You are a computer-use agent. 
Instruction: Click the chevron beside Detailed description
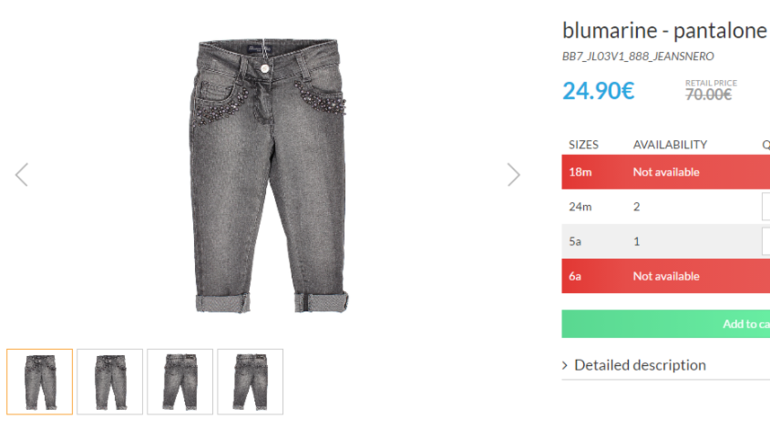[565, 365]
